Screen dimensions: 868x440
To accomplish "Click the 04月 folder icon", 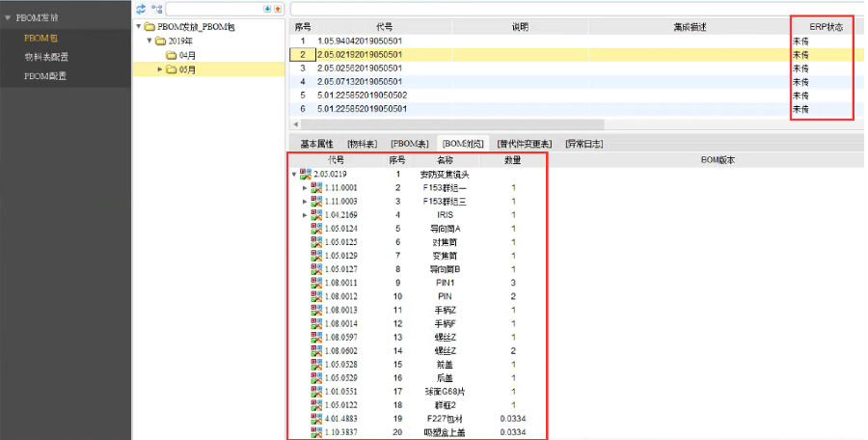I will point(172,55).
